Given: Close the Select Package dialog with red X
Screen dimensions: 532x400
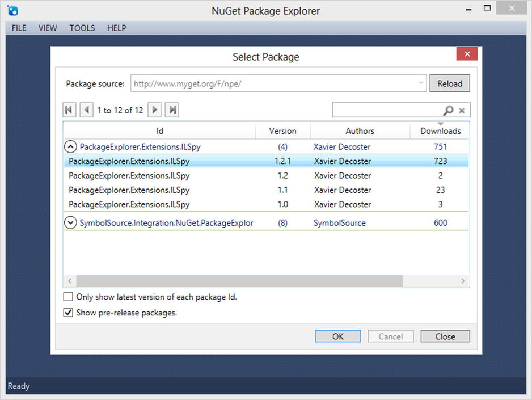Looking at the screenshot, I should (467, 54).
